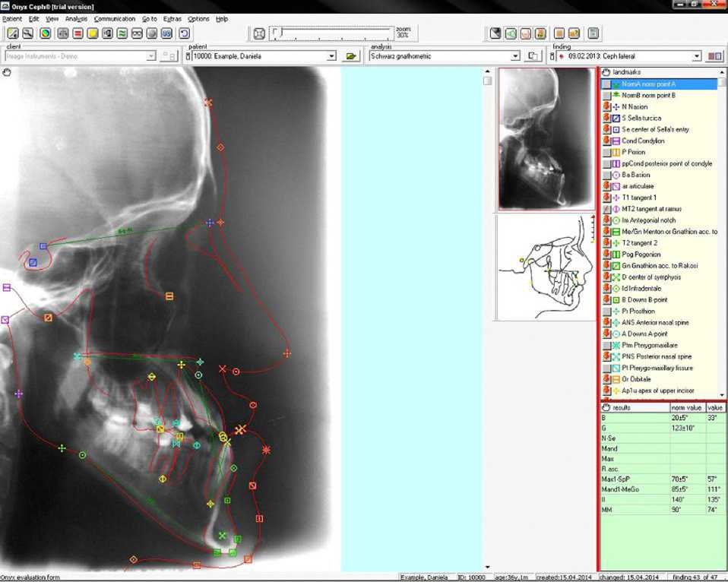Viewport: 728px width, 582px height.
Task: Open the Patient menu
Action: pos(12,19)
